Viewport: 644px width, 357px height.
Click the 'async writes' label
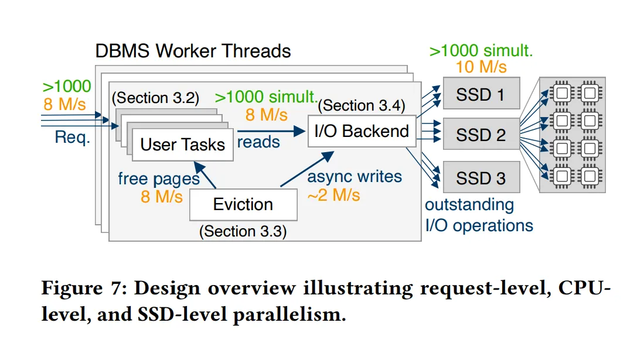(x=355, y=177)
